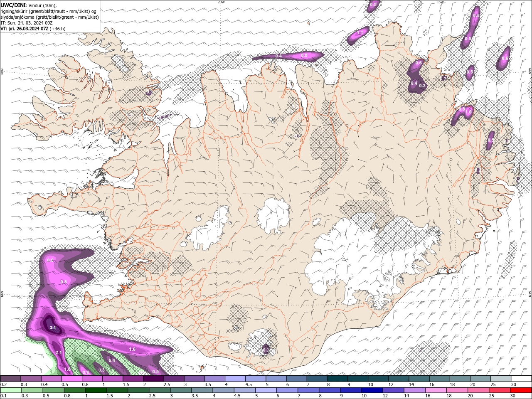Screen dimensions: 532x399
Task: Pick the dark teal 8 swatch in the top legend
Action: coord(337,379)
